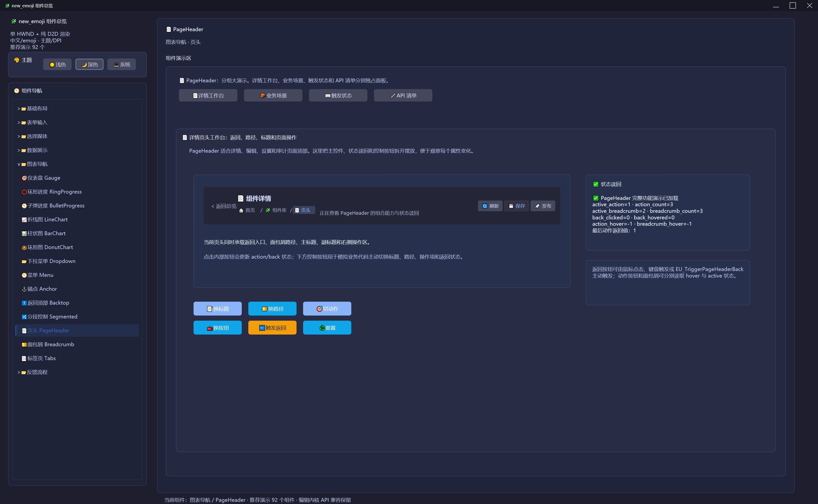Image resolution: width=818 pixels, height=504 pixels.
Task: Click the subtitle 正在查看 PageHeader 的组合能力与状态读回
Action: click(369, 213)
